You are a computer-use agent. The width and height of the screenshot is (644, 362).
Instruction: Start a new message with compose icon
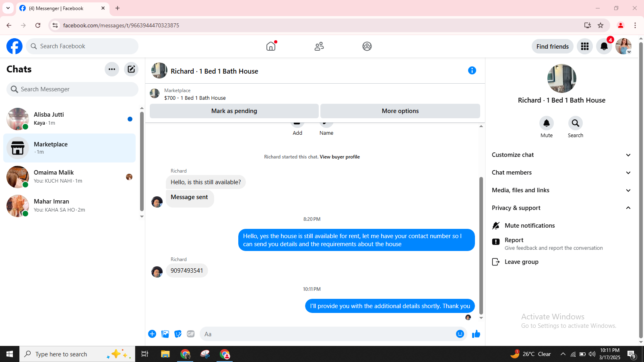tap(131, 69)
